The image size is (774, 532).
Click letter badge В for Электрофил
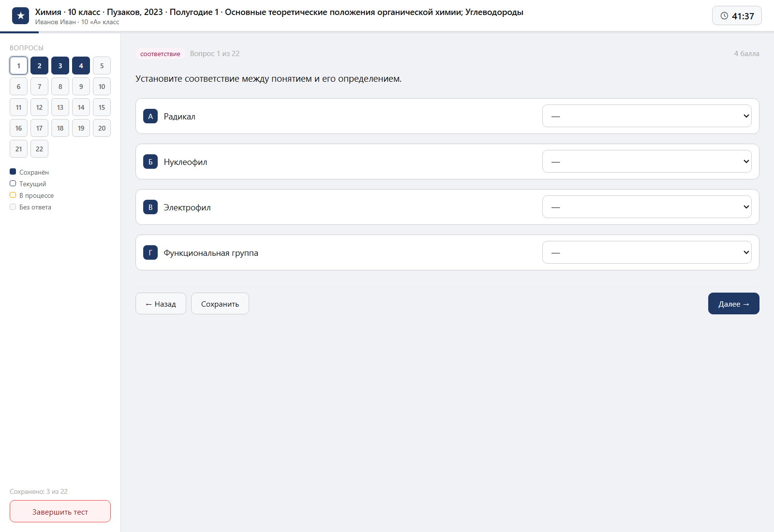(150, 207)
